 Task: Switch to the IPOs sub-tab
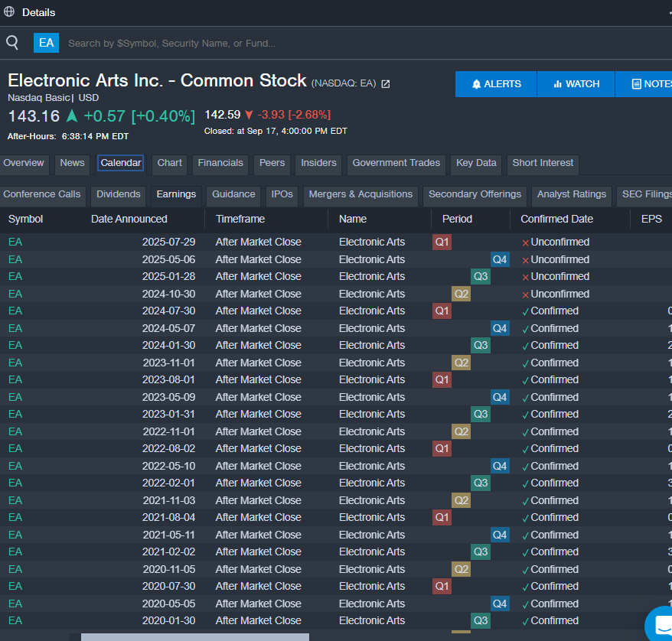(x=282, y=194)
